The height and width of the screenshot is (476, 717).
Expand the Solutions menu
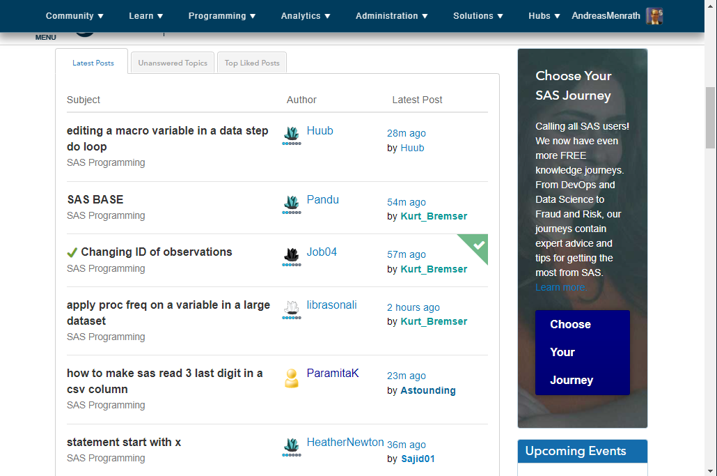click(x=478, y=16)
